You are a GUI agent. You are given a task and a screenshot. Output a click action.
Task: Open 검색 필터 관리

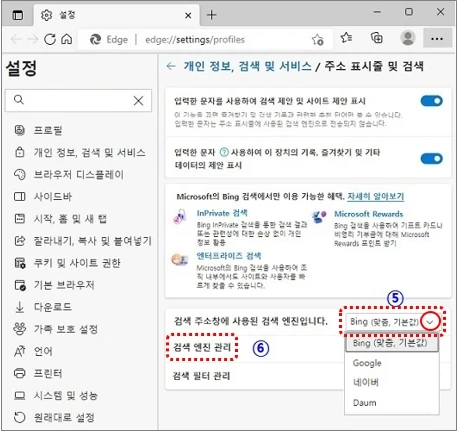pyautogui.click(x=201, y=376)
